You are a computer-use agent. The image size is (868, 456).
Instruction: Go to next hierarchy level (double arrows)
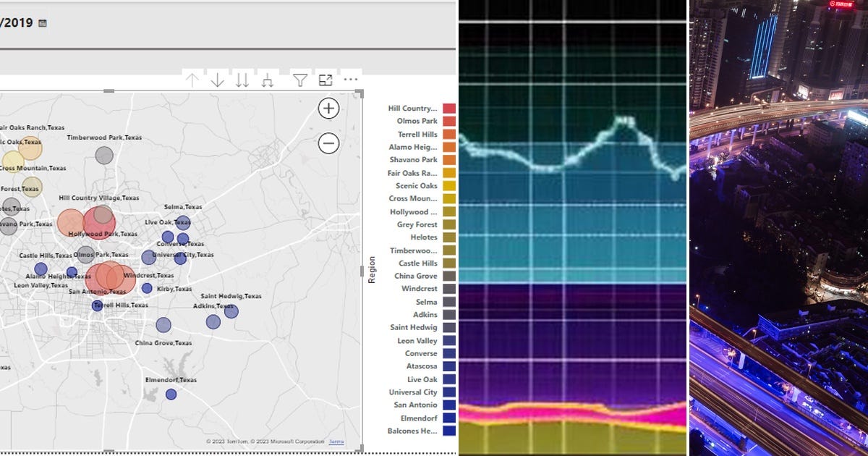point(242,80)
